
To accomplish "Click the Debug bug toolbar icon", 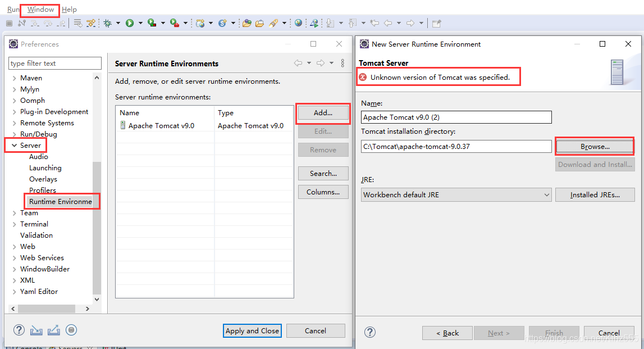I will 108,24.
